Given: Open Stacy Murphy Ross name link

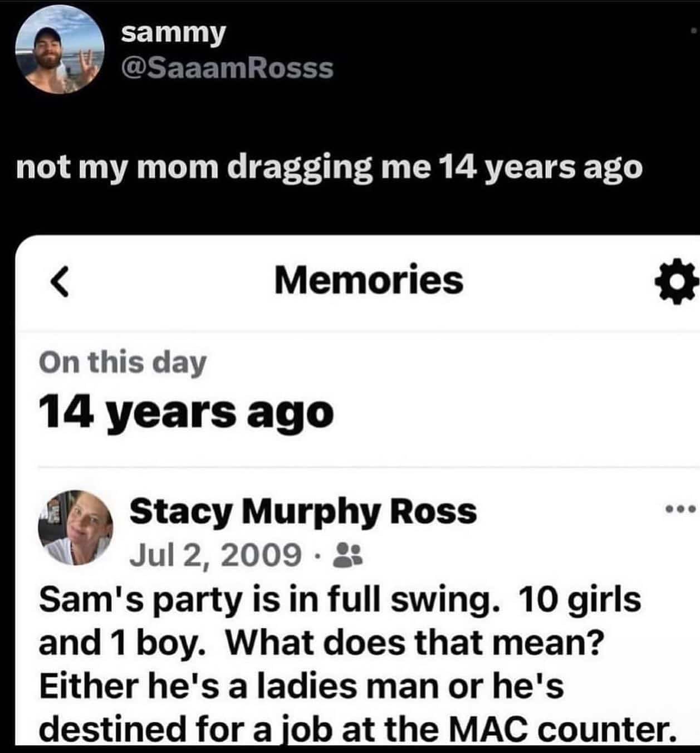Looking at the screenshot, I should [x=303, y=511].
